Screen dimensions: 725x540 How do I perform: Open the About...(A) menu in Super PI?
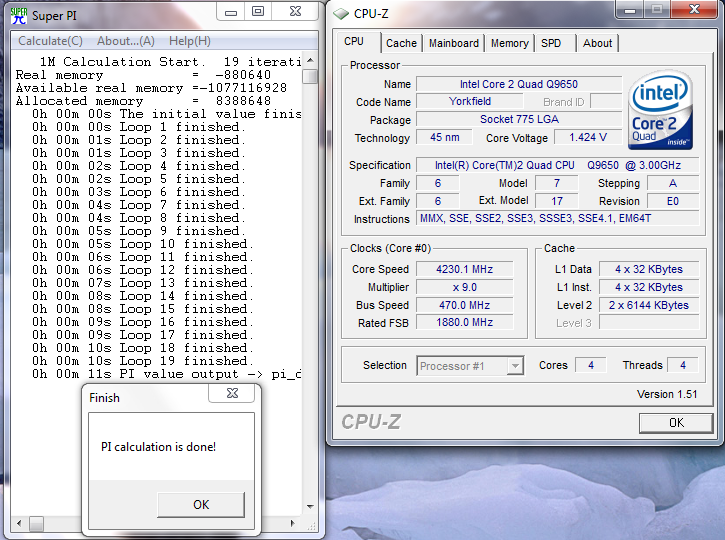126,41
